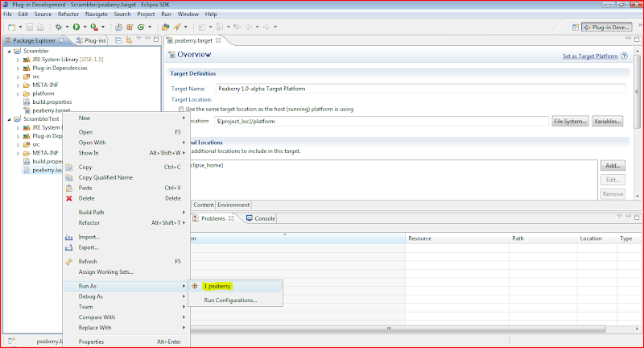Click the Save toolbar icon
The height and width of the screenshot is (348, 644).
pos(29,27)
